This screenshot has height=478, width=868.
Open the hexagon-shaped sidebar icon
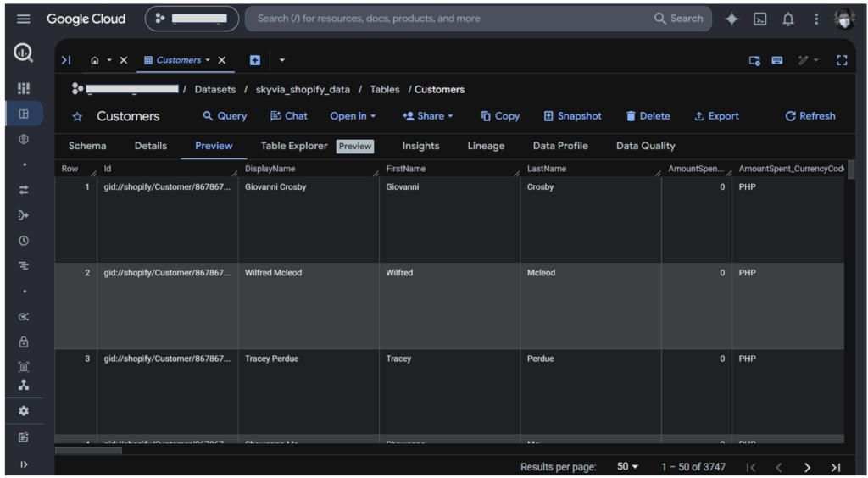click(23, 139)
